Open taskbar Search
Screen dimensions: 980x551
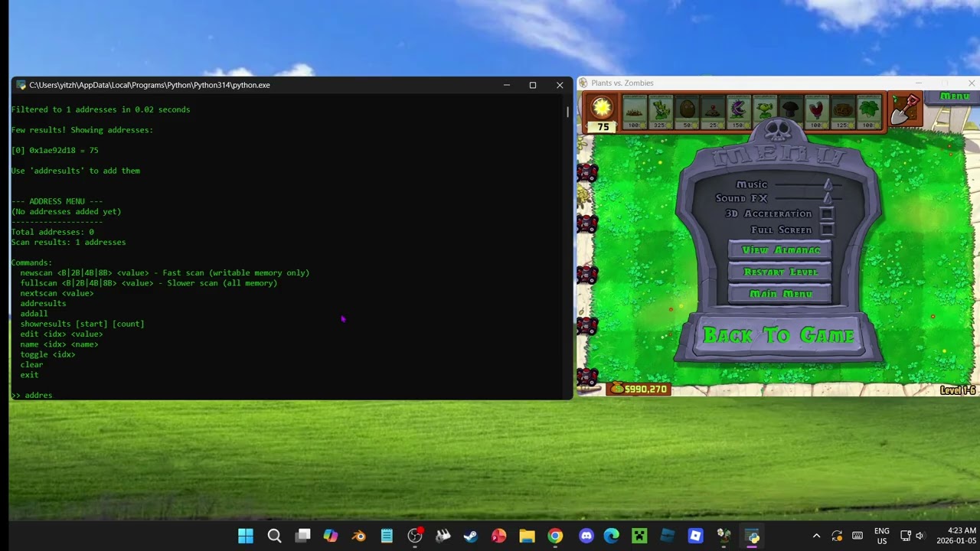click(274, 536)
